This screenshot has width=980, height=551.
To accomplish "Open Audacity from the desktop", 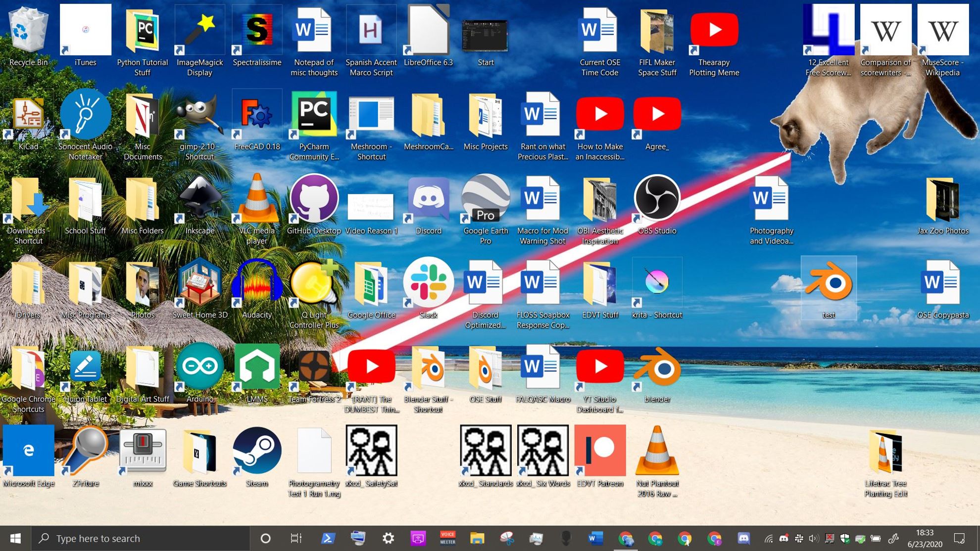I will (x=257, y=283).
